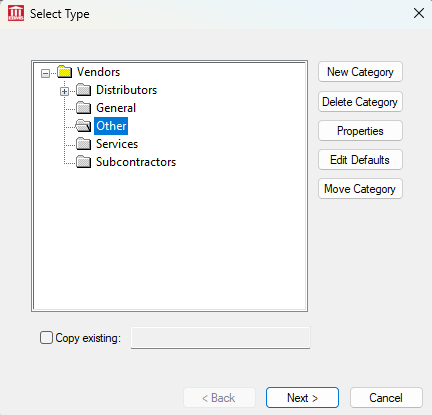The image size is (432, 415).
Task: Click the Vendors folder icon
Action: coord(65,72)
